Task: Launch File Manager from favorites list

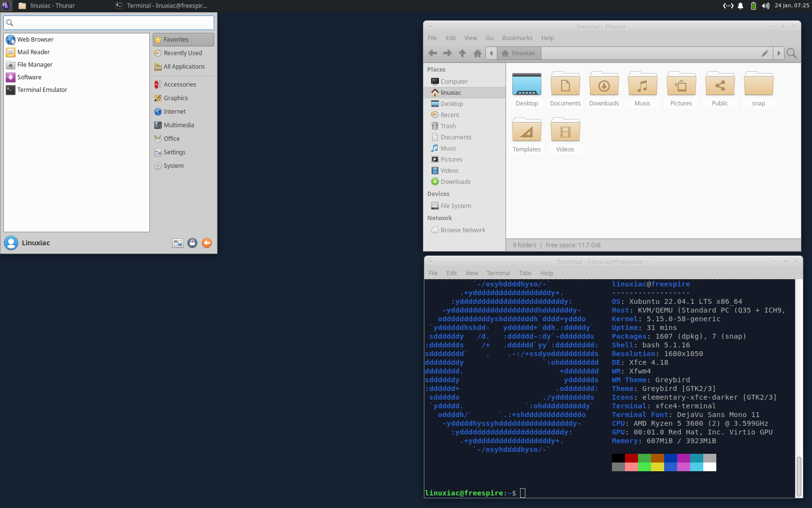Action: click(x=76, y=65)
